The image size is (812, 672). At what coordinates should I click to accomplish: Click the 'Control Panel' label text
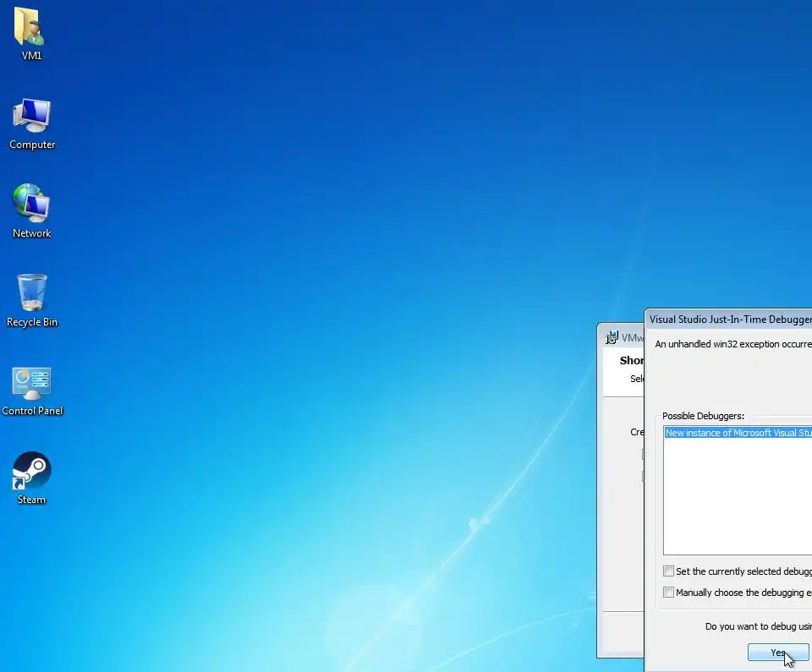[x=32, y=411]
